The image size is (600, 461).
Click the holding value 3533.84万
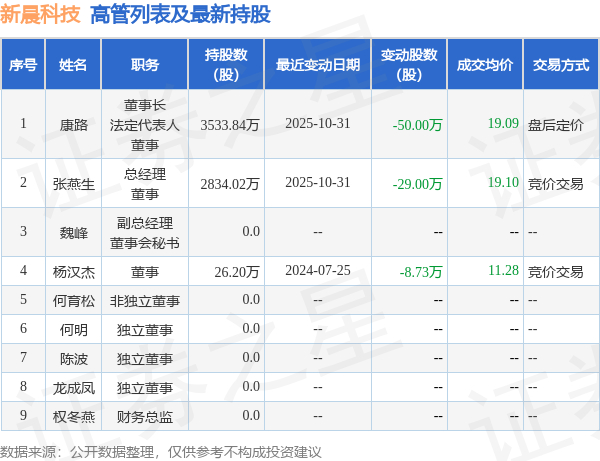click(x=230, y=125)
